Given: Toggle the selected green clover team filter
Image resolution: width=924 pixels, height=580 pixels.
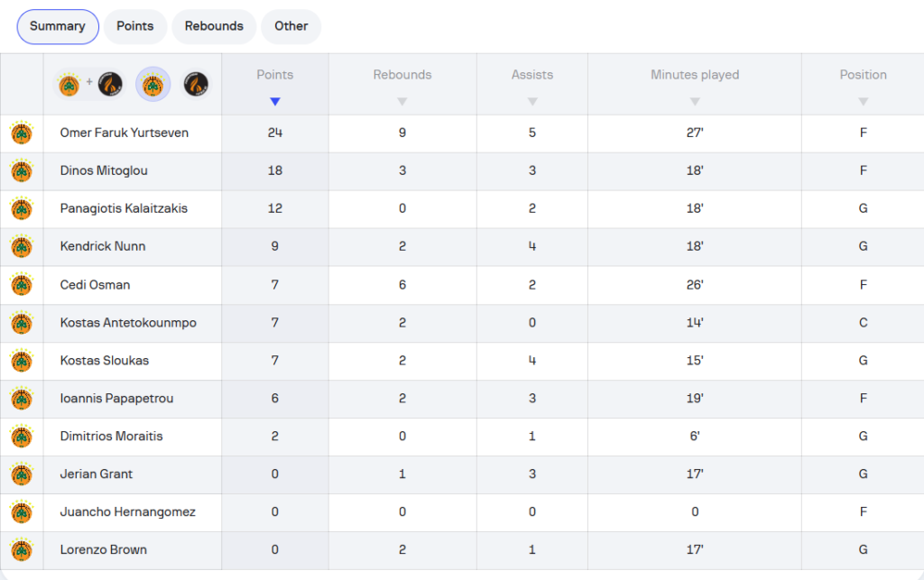Looking at the screenshot, I should point(152,85).
